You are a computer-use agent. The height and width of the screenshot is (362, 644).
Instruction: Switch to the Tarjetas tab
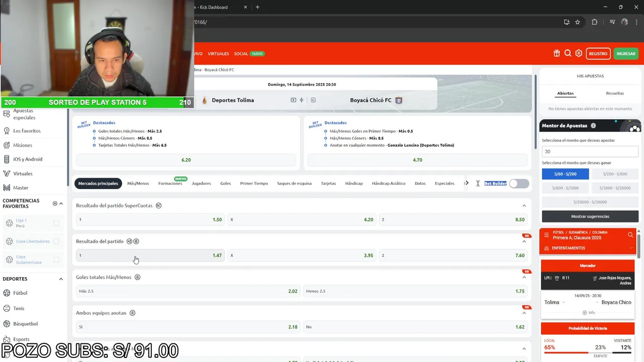[329, 184]
